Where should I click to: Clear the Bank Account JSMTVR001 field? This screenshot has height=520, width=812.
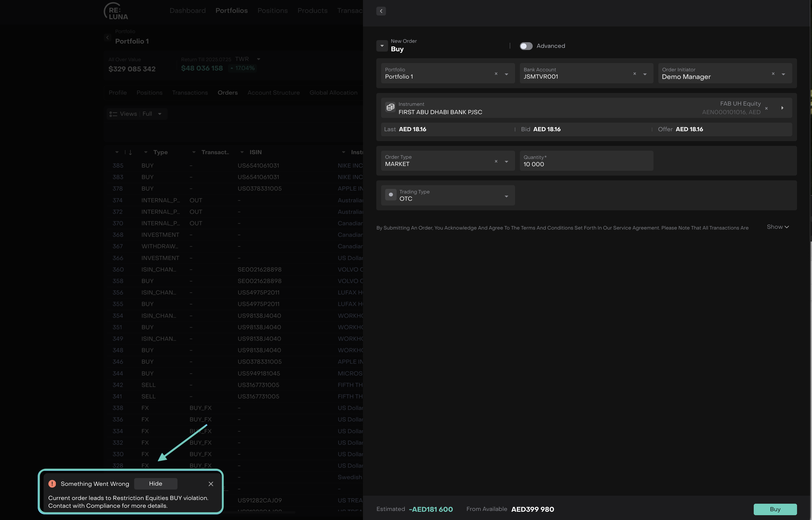coord(634,73)
